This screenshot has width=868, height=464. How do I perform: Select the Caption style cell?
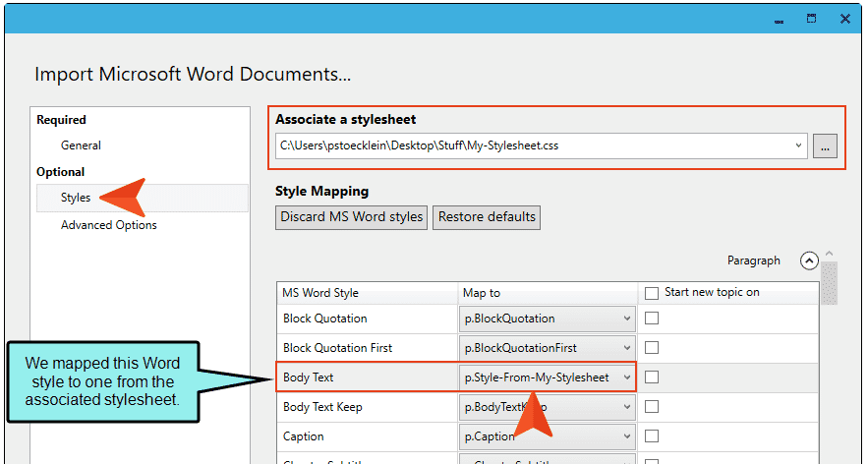click(x=368, y=436)
